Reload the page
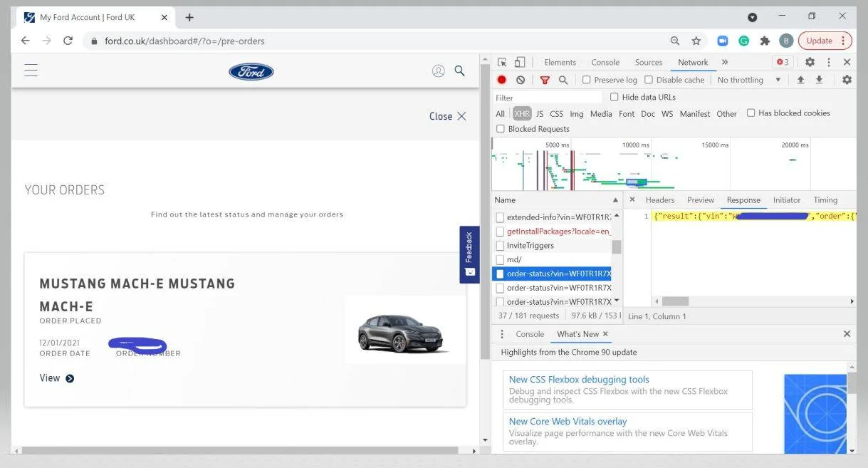The image size is (868, 468). pos(68,41)
